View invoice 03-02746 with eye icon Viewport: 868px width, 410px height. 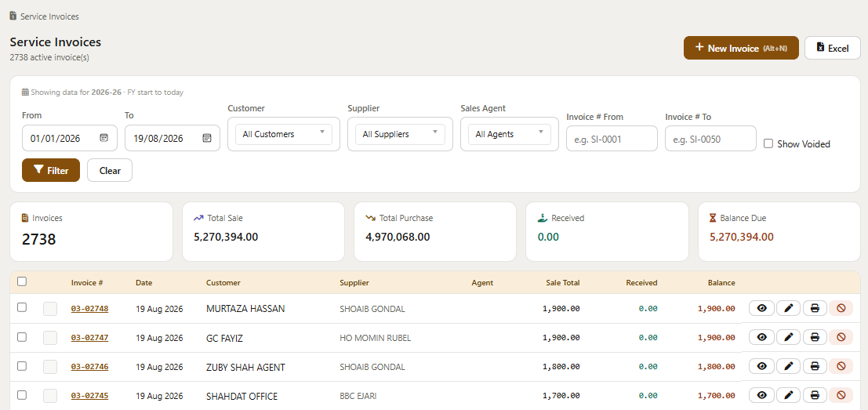[761, 366]
